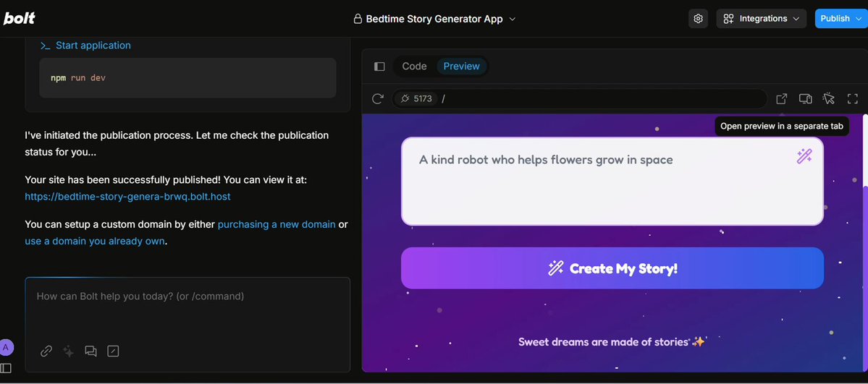
Task: Toggle the left sidebar panel icon at bottom
Action: [6, 368]
